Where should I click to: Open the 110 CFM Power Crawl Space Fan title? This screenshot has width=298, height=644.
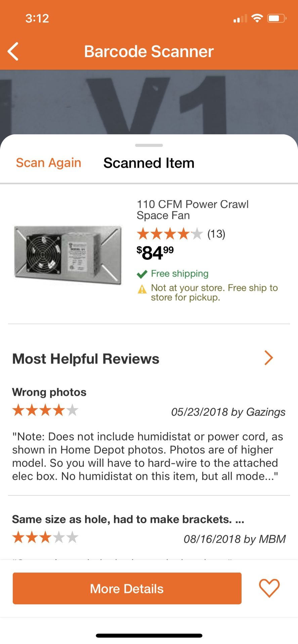point(193,210)
